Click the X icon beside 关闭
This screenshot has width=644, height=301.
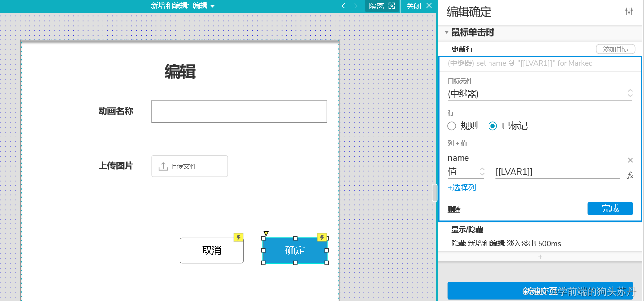(x=429, y=6)
